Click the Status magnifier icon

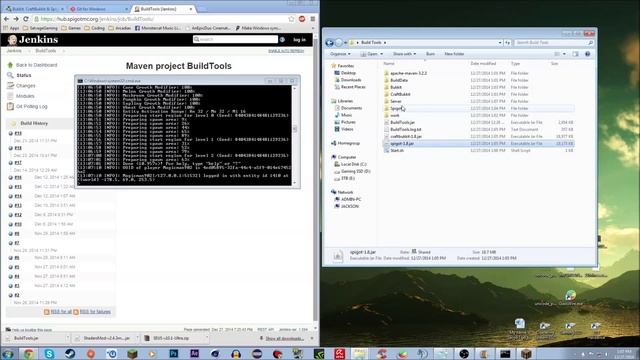point(10,75)
